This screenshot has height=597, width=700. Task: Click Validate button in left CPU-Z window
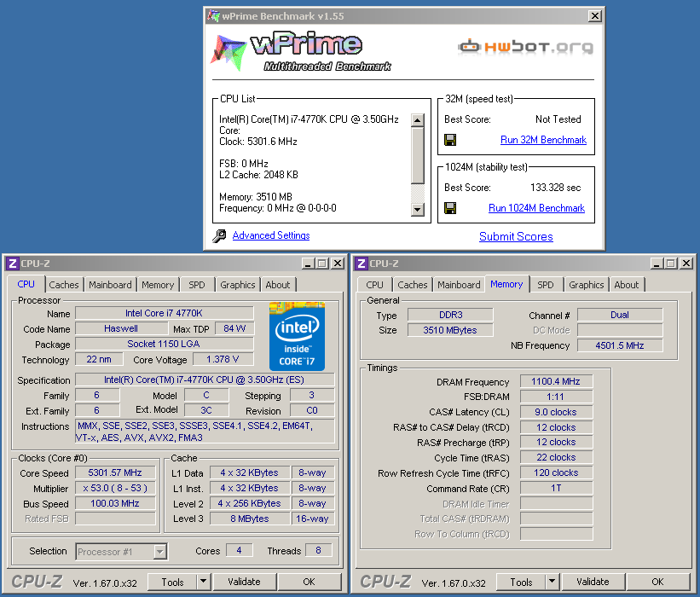[x=244, y=582]
